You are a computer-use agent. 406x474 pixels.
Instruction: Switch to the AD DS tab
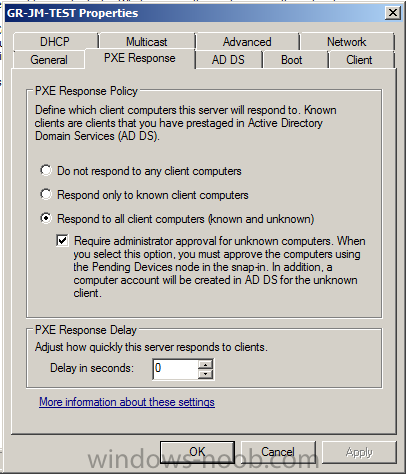pyautogui.click(x=228, y=60)
